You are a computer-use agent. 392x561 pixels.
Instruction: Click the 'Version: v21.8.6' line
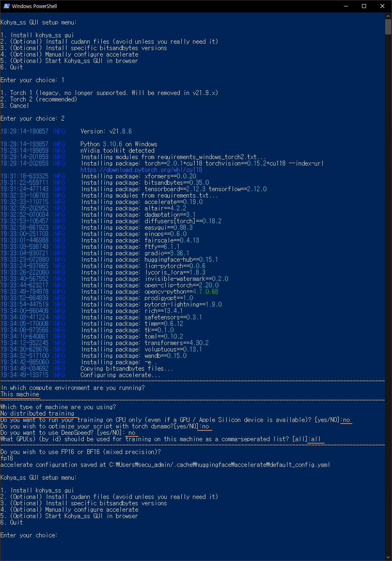106,131
